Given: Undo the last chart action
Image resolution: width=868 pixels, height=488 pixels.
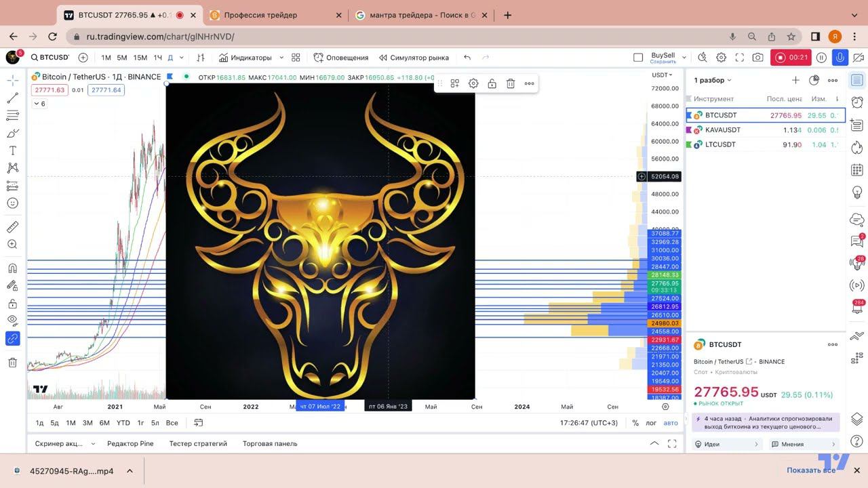Looking at the screenshot, I should pyautogui.click(x=467, y=58).
